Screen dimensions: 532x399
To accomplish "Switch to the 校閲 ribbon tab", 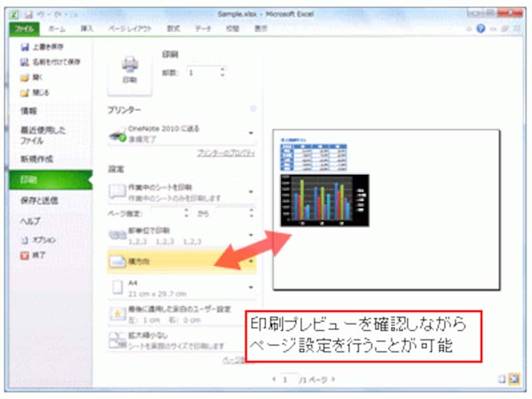I will pyautogui.click(x=232, y=29).
